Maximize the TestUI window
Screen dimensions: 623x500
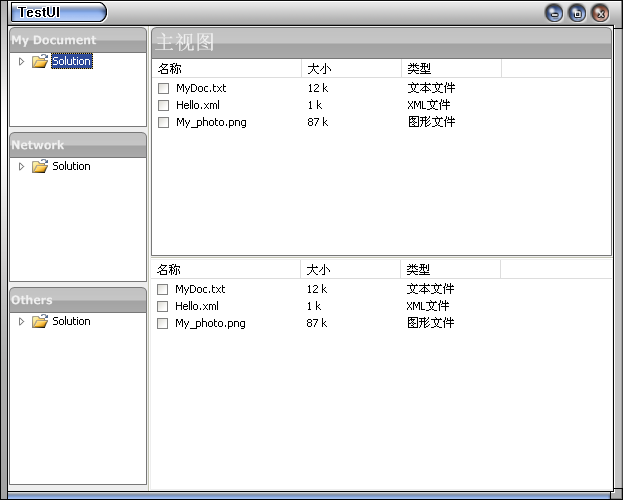[x=577, y=13]
